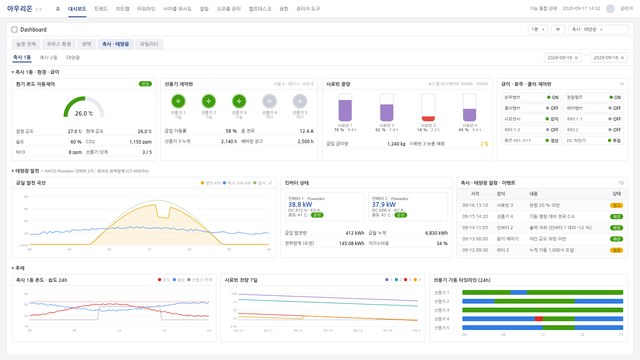Screen dimensions: 640x360
Task: Open the home icon in top navigation
Action: 58,9
